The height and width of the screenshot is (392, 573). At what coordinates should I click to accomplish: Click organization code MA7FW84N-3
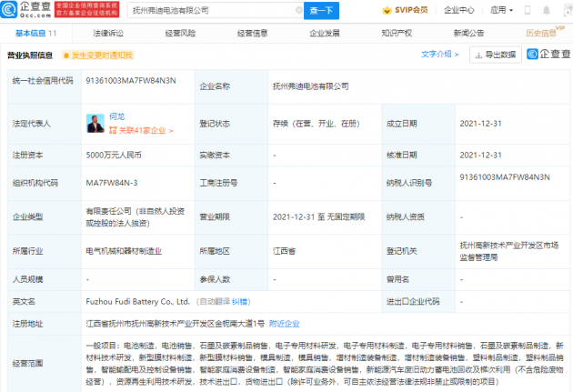pyautogui.click(x=112, y=183)
